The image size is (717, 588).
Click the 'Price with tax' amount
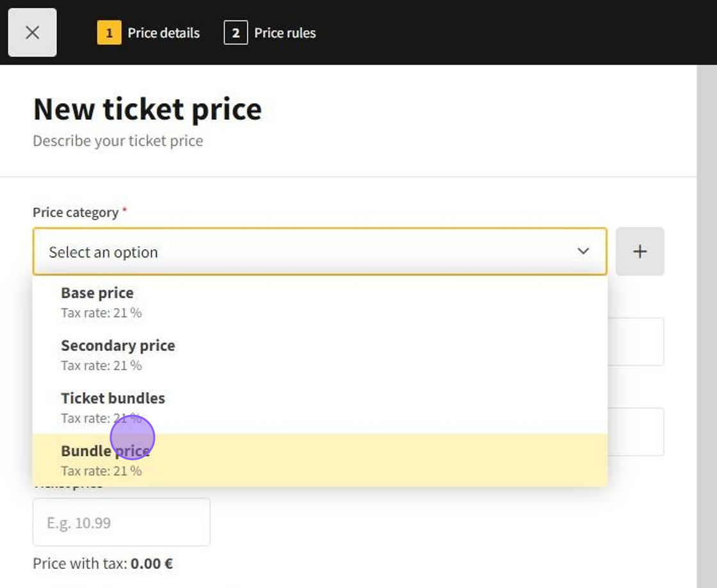(152, 564)
